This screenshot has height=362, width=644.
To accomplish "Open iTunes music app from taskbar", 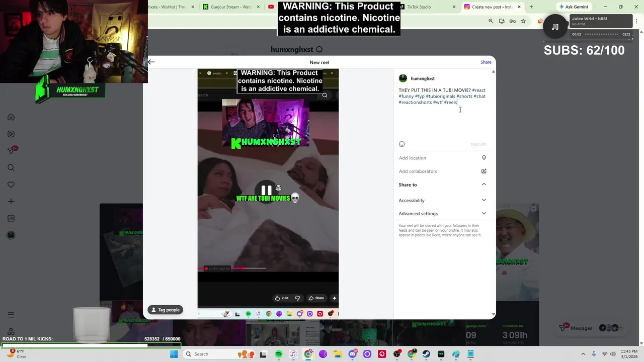I will [x=293, y=354].
